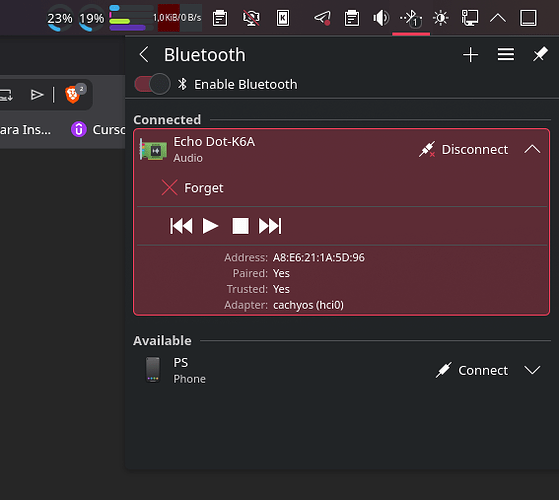Open the Bluetooth tray icon
Viewport: 559px width, 500px height.
(x=411, y=18)
